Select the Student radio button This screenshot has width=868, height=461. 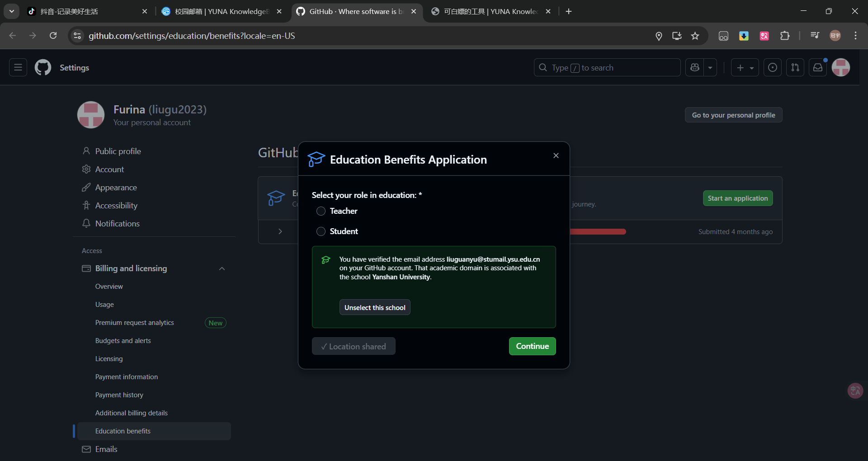click(321, 231)
